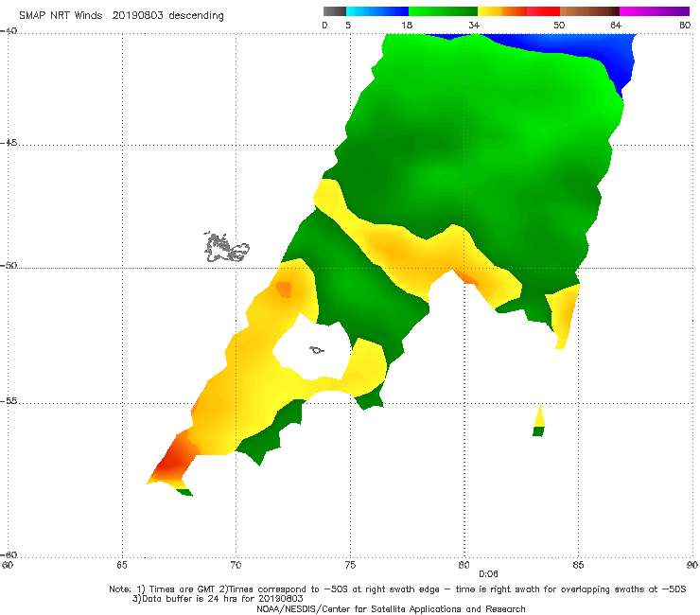Image resolution: width=700 pixels, height=615 pixels.
Task: Click the longitude label '75' on the bottom axis
Action: [350, 566]
